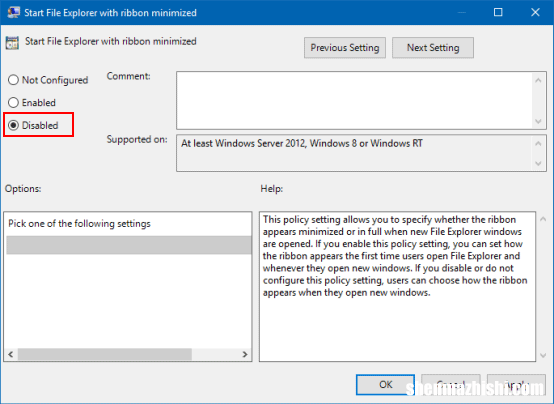Click Help pane scroll up arrow
Screen dimensions: 554x404
click(543, 219)
